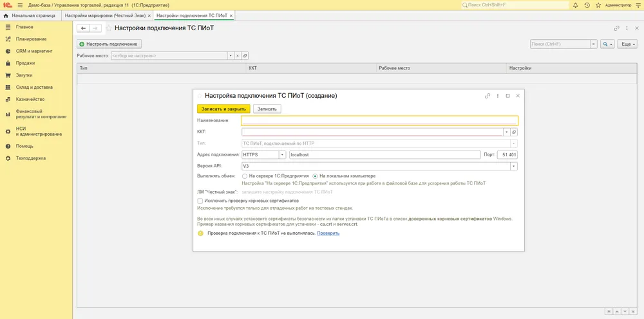Go back with the left arrow button
Viewport: 644px width, 319px height.
click(x=83, y=28)
